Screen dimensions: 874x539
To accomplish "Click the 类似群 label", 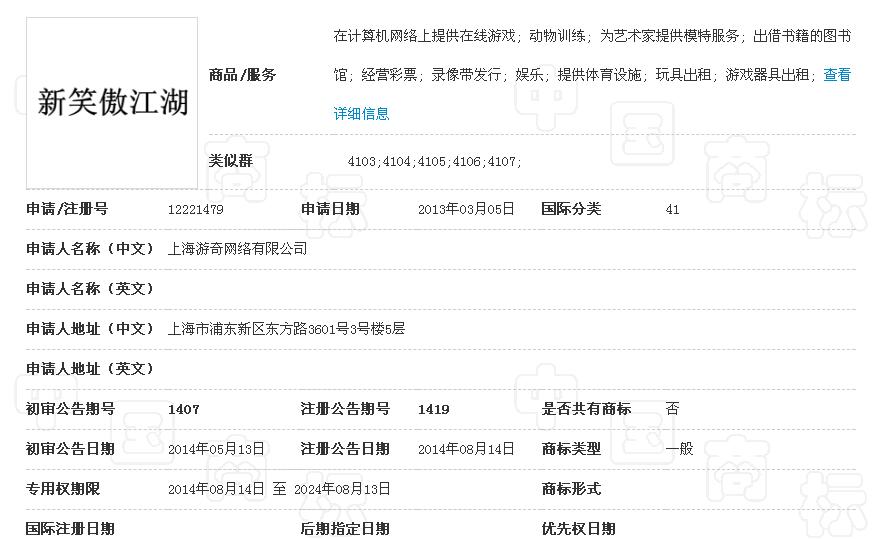I will click(230, 161).
